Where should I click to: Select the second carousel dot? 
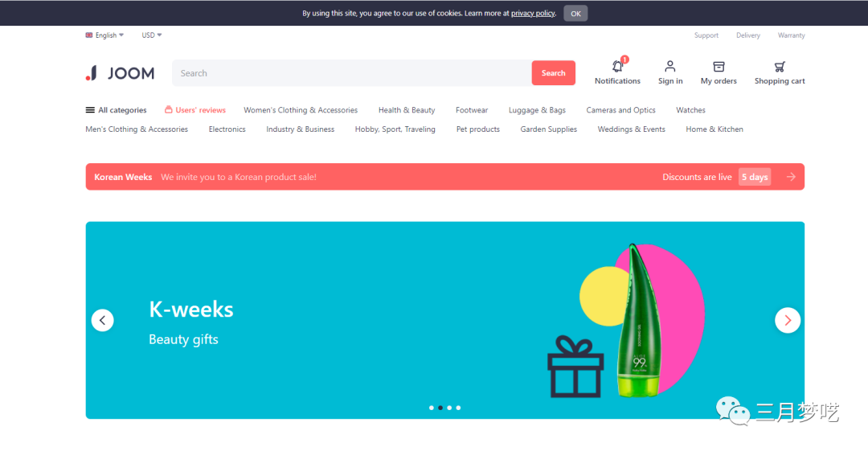coord(440,408)
